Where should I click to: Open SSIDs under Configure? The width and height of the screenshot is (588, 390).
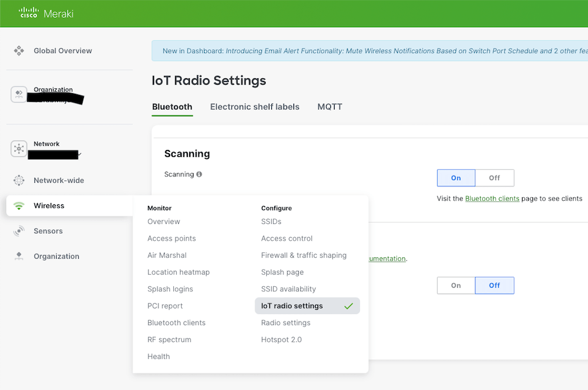(x=271, y=222)
